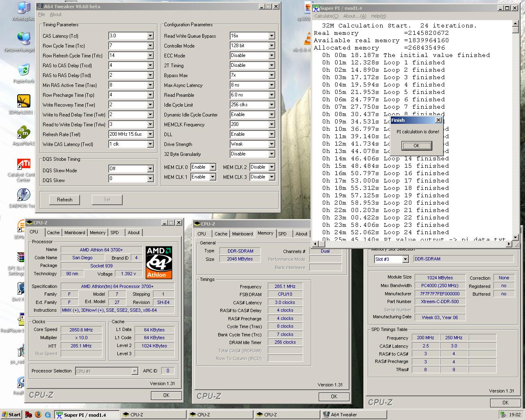Open the File menu in A64 Tweaker
This screenshot has height=420, width=525.
pos(41,14)
